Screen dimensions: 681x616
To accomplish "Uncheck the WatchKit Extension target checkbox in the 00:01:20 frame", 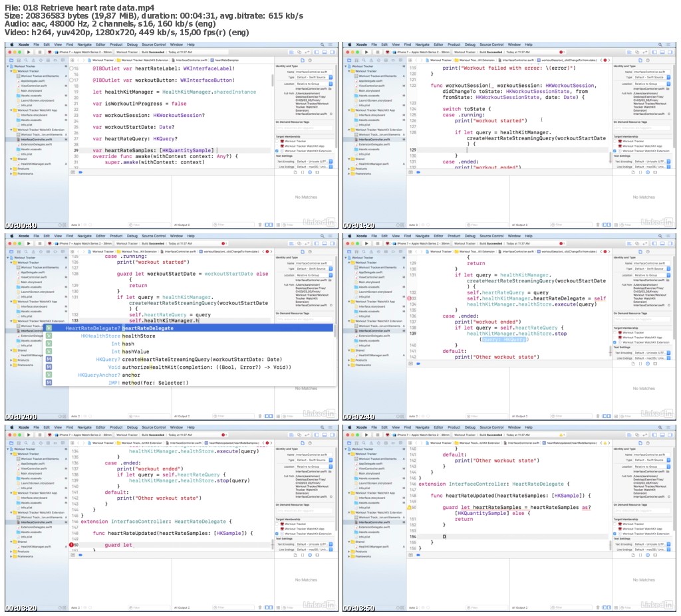I will [x=614, y=151].
